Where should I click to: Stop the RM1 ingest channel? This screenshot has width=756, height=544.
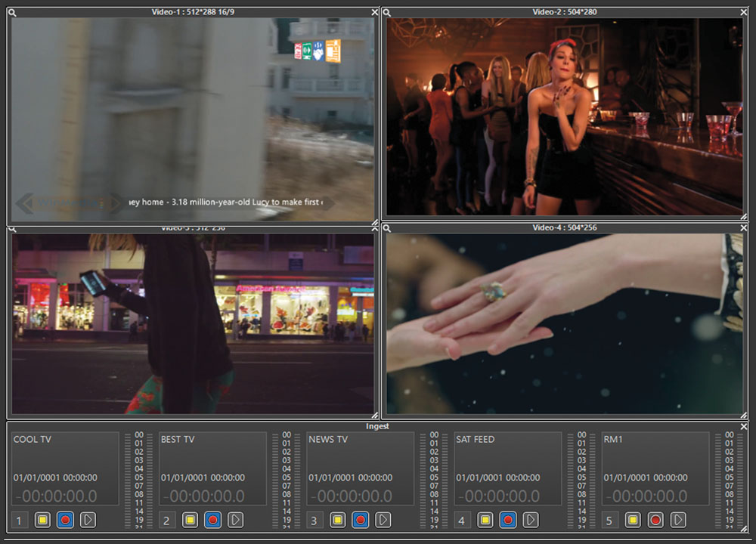pyautogui.click(x=633, y=520)
